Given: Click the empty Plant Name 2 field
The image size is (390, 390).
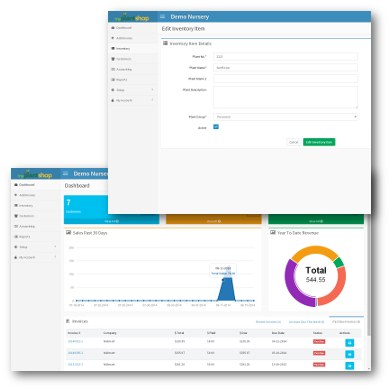Looking at the screenshot, I should [x=285, y=79].
